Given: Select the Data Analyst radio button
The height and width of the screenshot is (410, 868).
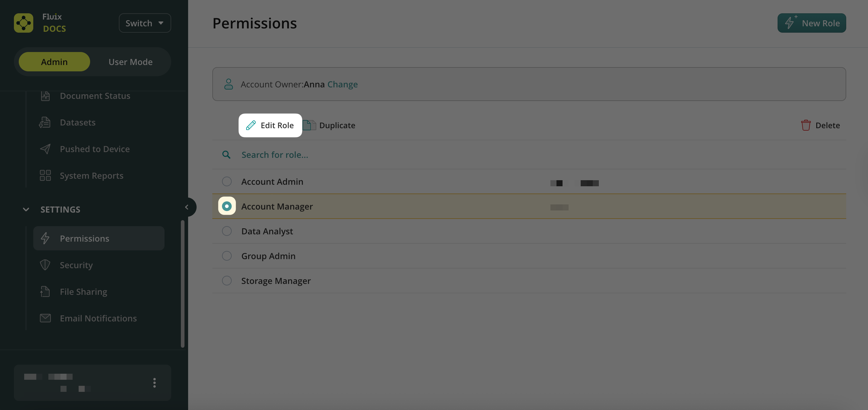Looking at the screenshot, I should tap(227, 231).
